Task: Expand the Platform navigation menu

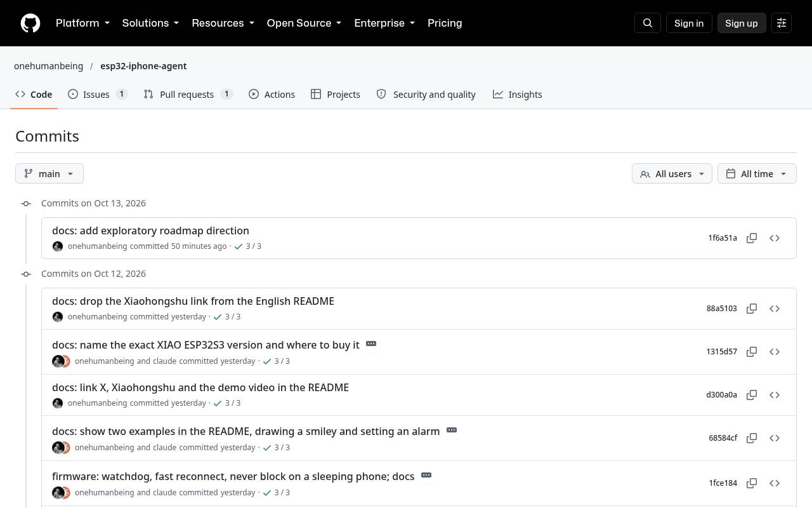Action: tap(82, 23)
